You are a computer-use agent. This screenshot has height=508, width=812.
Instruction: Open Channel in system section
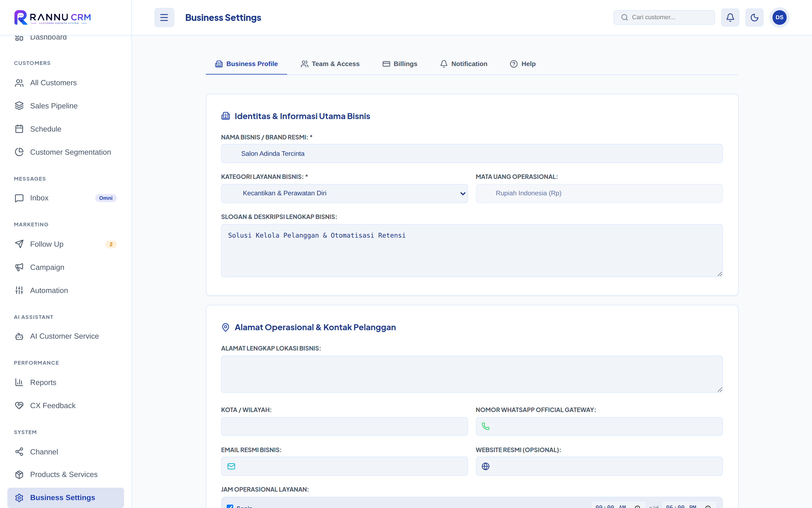pos(66,452)
